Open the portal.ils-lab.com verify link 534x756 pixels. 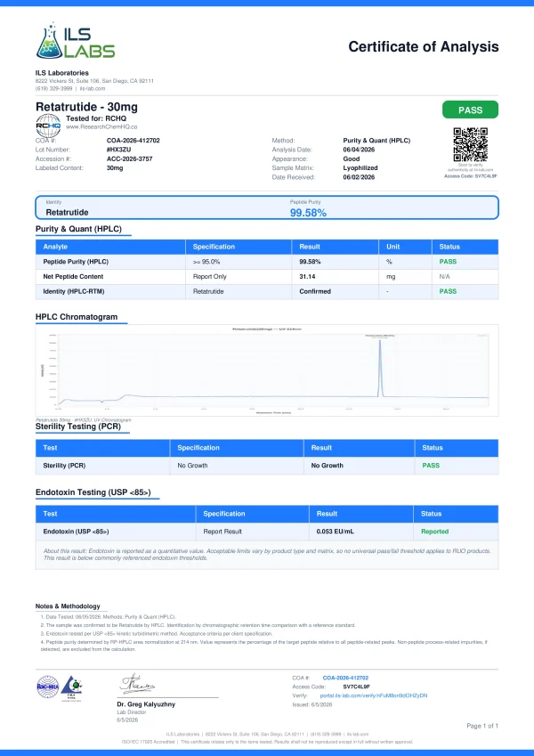(374, 695)
